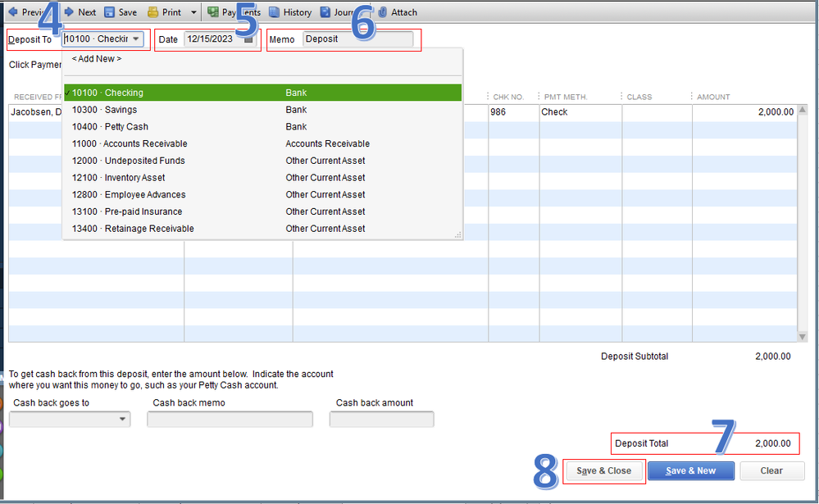Click the Save & Close button
The image size is (819, 504).
(604, 470)
